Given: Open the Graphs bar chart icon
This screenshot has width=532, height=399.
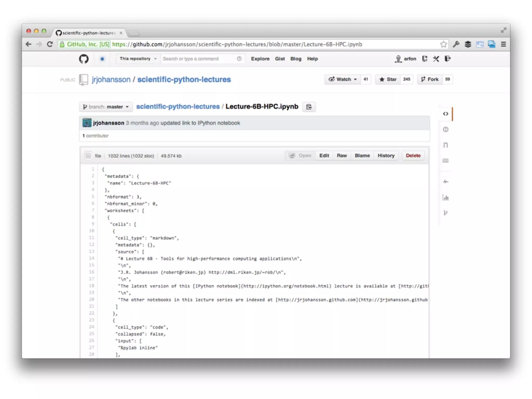Looking at the screenshot, I should 445,198.
